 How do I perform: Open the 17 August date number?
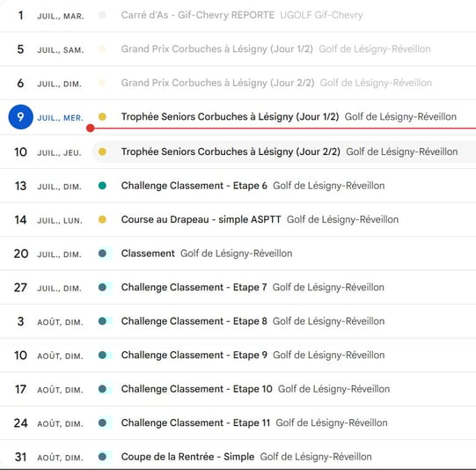click(20, 389)
